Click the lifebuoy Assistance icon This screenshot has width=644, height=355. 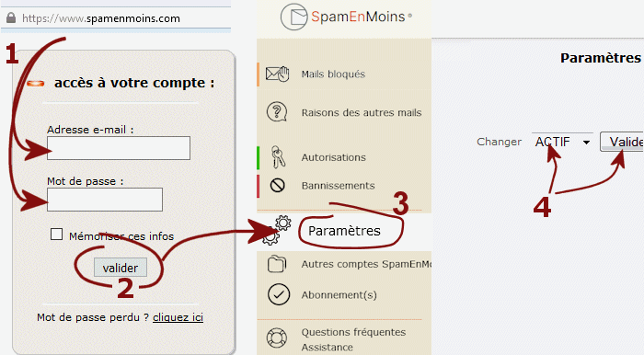tap(276, 338)
